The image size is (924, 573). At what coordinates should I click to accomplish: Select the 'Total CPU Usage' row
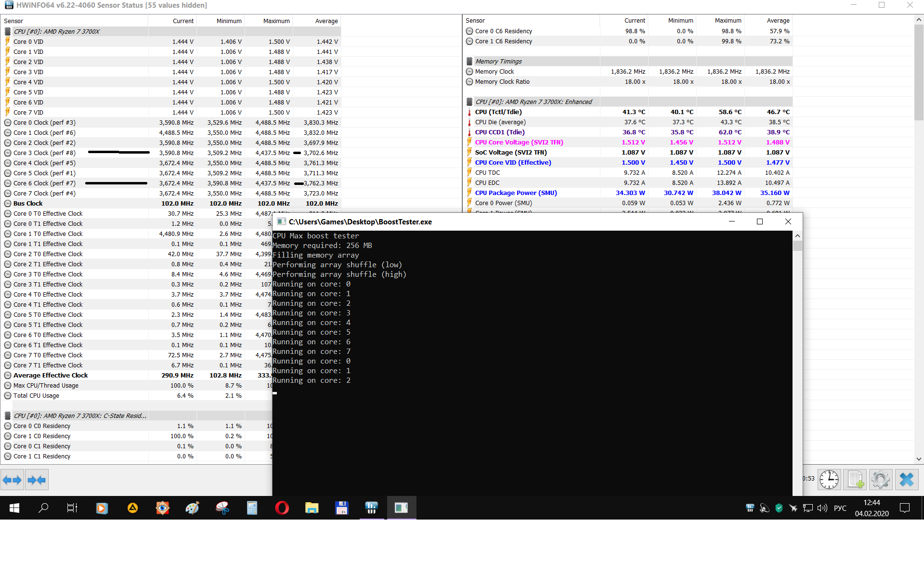(137, 396)
